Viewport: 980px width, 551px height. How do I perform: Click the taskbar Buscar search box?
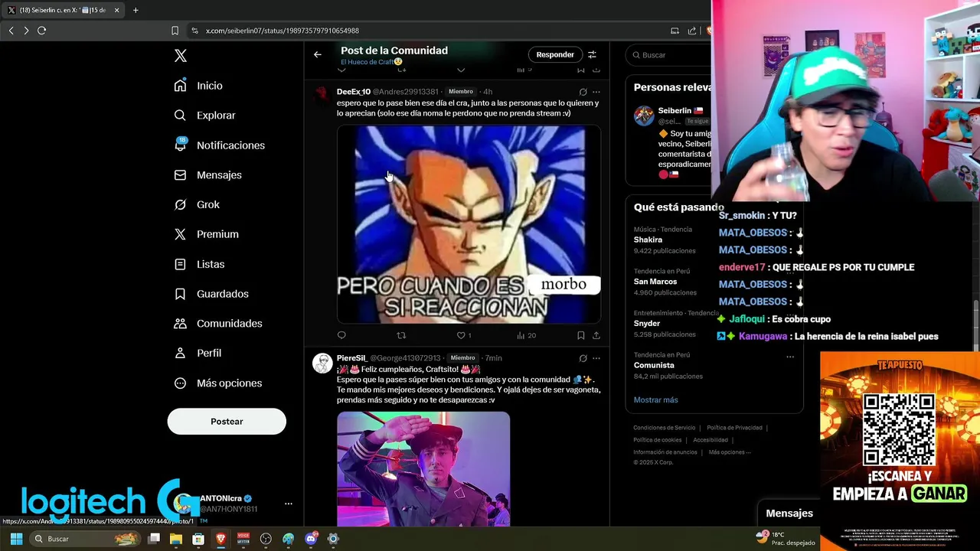tap(85, 539)
